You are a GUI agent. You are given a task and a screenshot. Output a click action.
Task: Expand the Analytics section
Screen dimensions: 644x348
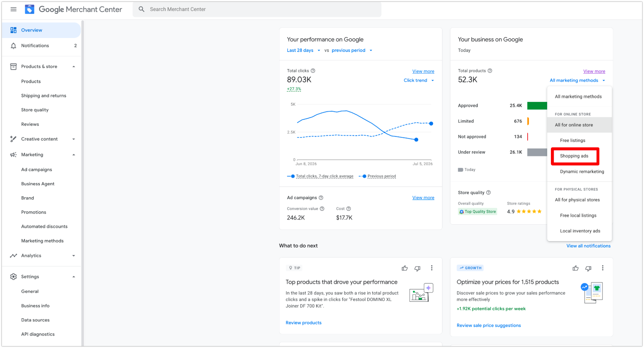point(74,256)
